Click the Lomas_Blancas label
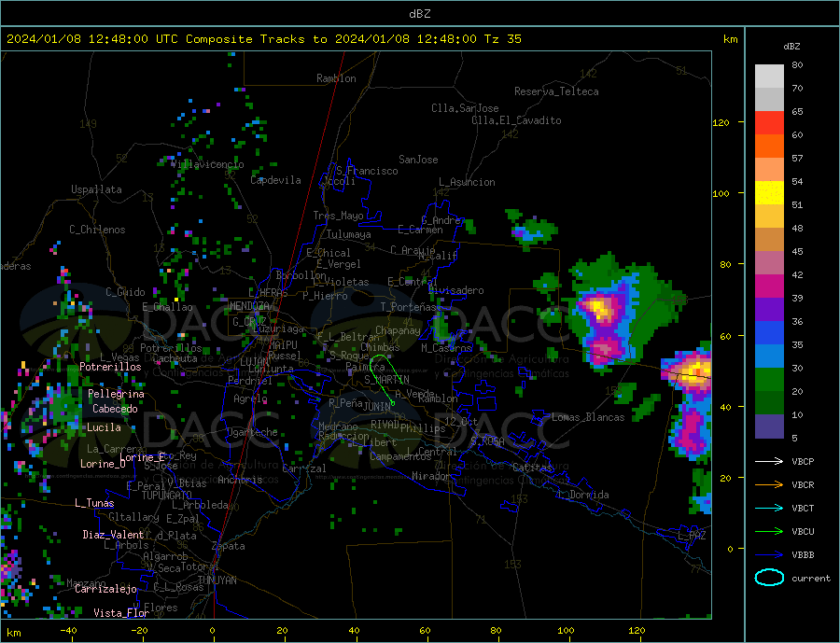 [588, 417]
